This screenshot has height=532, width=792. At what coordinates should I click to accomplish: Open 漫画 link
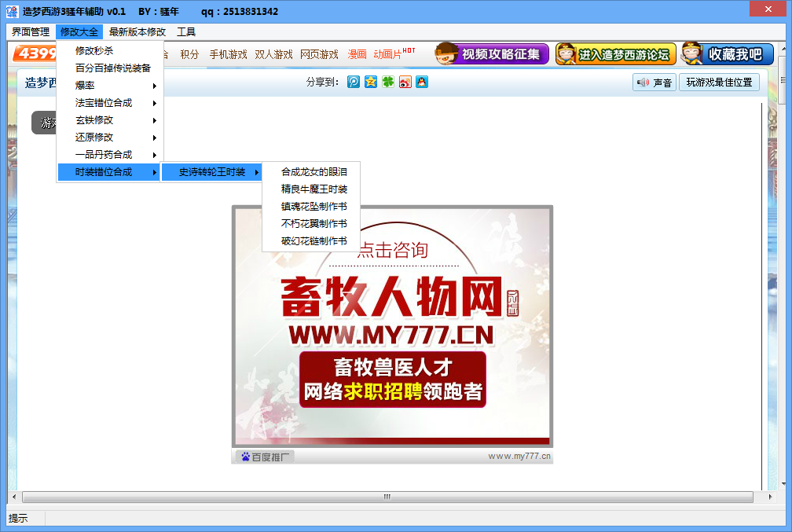coord(357,54)
